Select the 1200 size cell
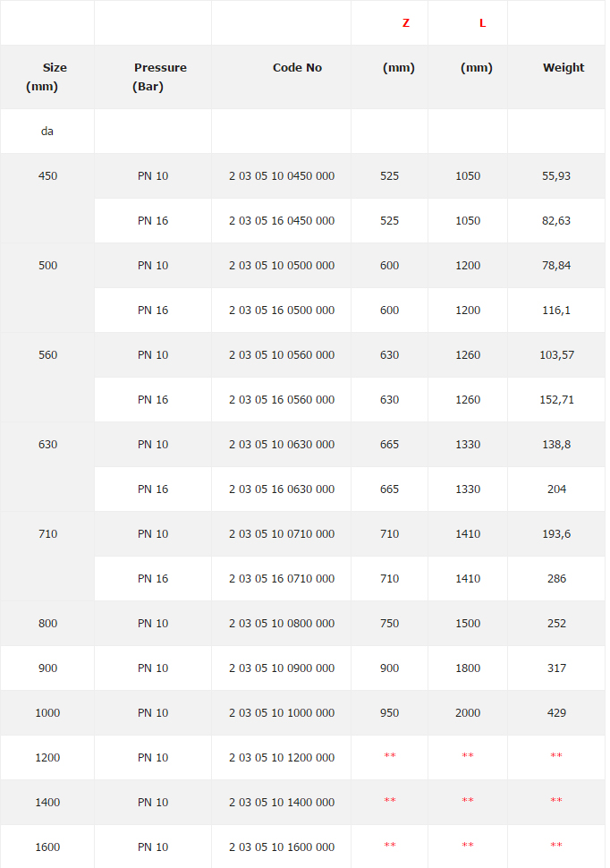Viewport: 610px width, 868px height. pos(48,758)
